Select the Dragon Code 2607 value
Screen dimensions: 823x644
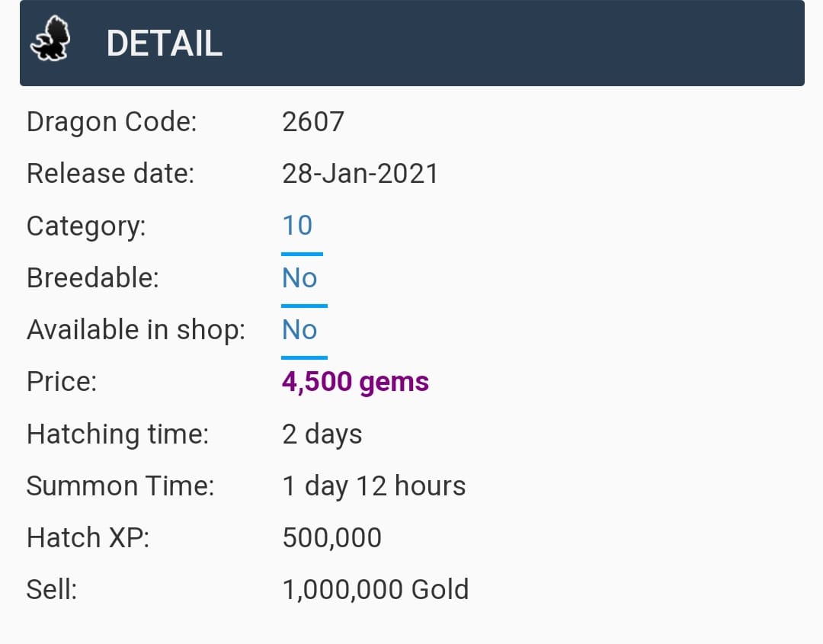pyautogui.click(x=313, y=122)
